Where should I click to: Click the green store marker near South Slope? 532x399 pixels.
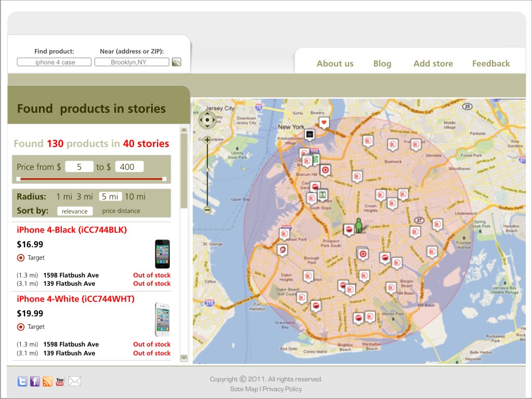(322, 195)
